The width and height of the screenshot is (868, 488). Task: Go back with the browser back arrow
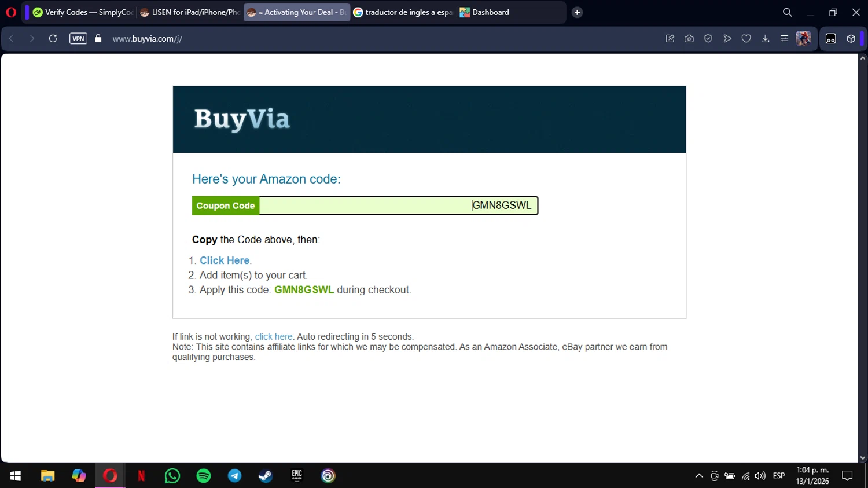(12, 39)
